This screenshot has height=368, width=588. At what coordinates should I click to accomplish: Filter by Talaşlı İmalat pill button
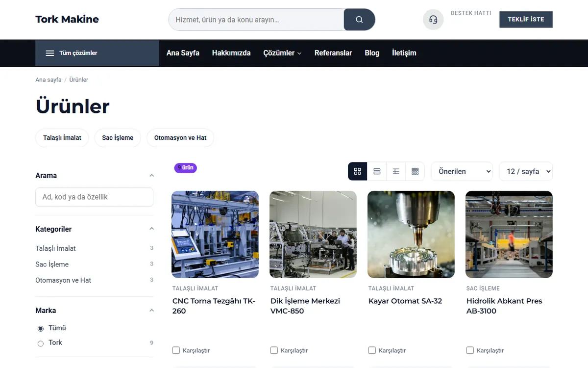(62, 138)
